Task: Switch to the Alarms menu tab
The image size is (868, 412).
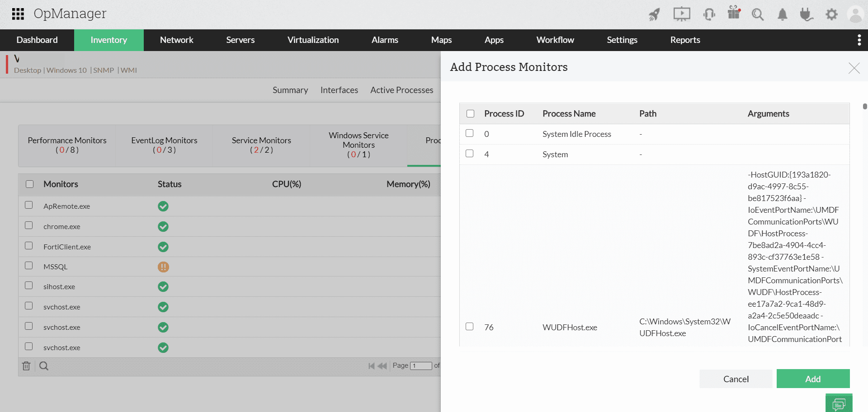Action: [385, 40]
